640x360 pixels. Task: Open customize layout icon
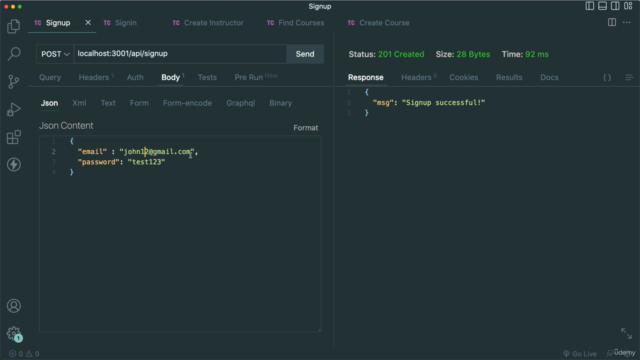pos(628,6)
